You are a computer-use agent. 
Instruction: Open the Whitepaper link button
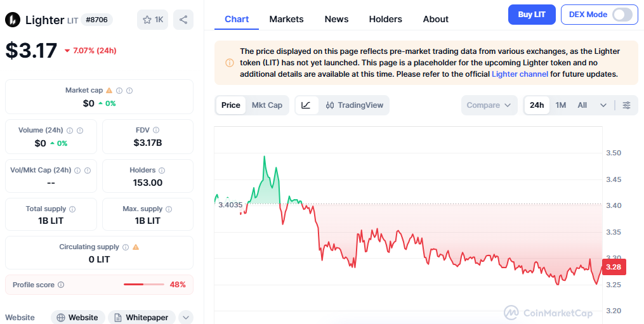pyautogui.click(x=141, y=318)
